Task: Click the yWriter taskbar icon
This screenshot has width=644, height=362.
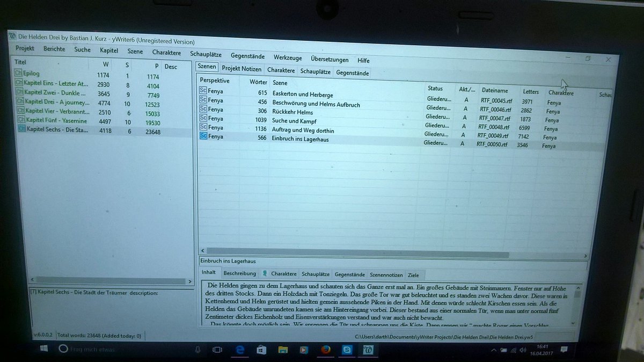Action: click(x=369, y=350)
